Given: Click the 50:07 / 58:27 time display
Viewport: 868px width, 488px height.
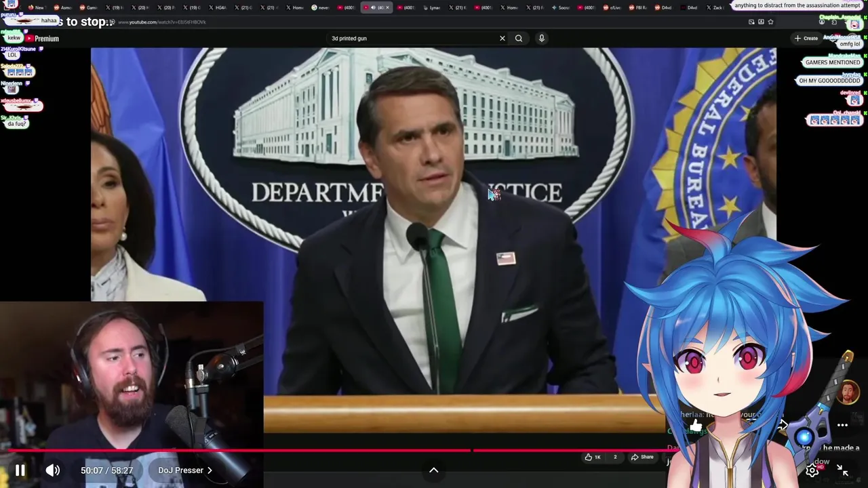Looking at the screenshot, I should point(106,470).
